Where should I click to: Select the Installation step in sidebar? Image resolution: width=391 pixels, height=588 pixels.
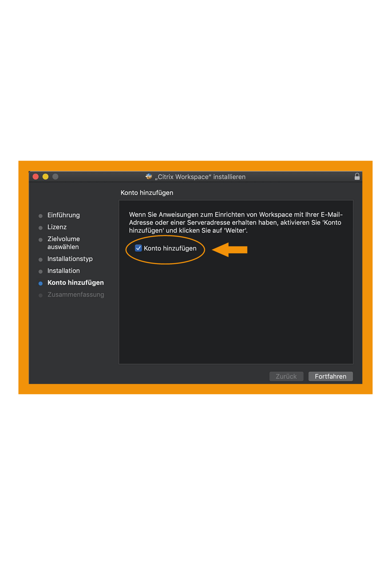pyautogui.click(x=64, y=271)
